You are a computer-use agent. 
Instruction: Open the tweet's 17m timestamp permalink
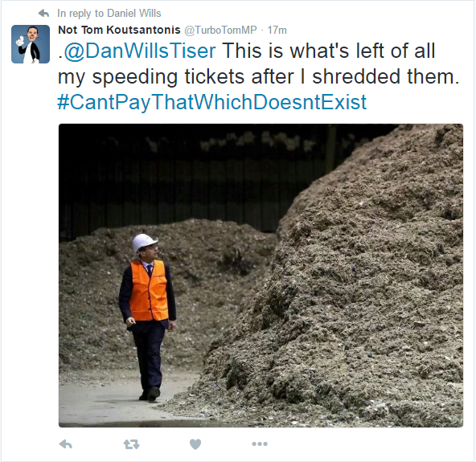277,30
